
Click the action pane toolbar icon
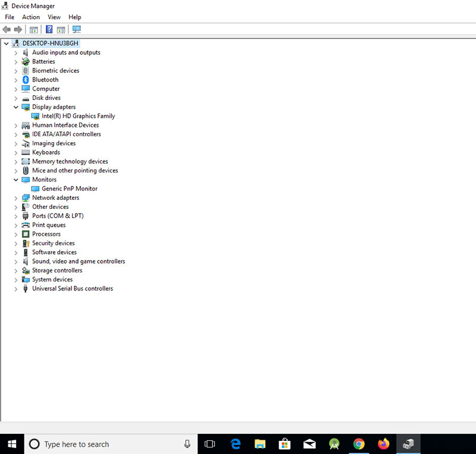coord(61,30)
